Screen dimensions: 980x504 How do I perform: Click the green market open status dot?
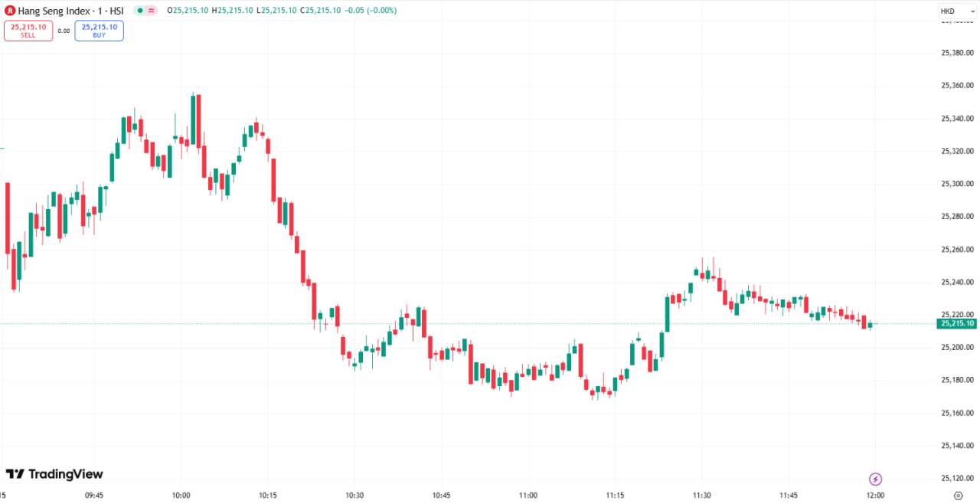point(140,11)
